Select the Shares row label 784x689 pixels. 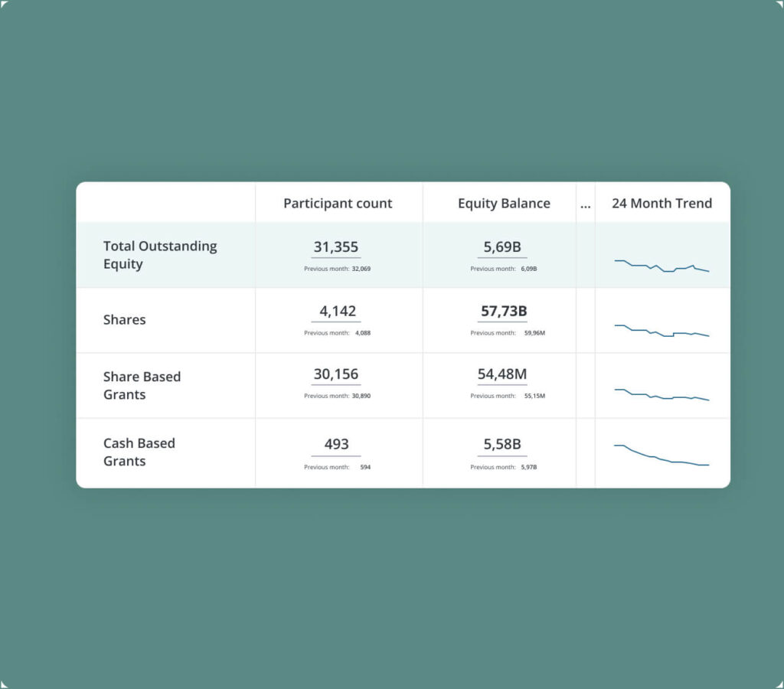[x=124, y=320]
